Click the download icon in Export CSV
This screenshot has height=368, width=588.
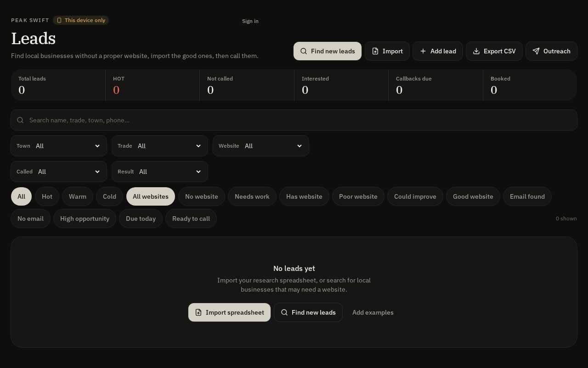pos(476,51)
